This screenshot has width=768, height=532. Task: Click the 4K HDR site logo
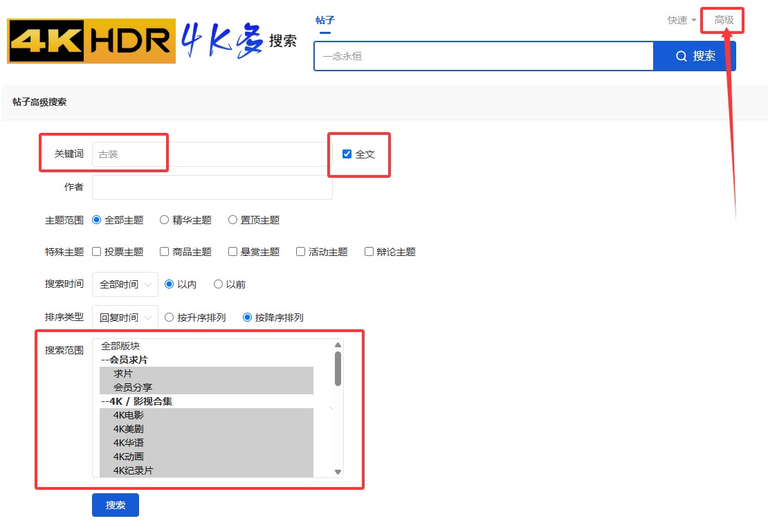click(91, 42)
